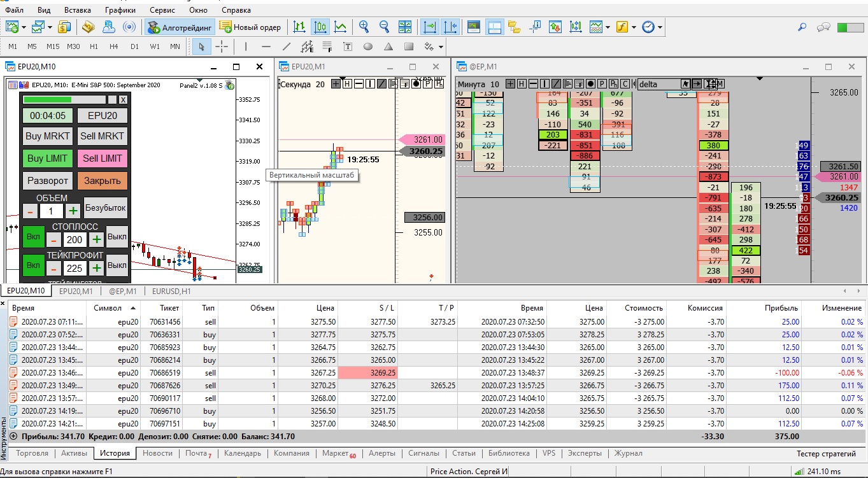Open the function objects dropdown arrow

click(633, 27)
